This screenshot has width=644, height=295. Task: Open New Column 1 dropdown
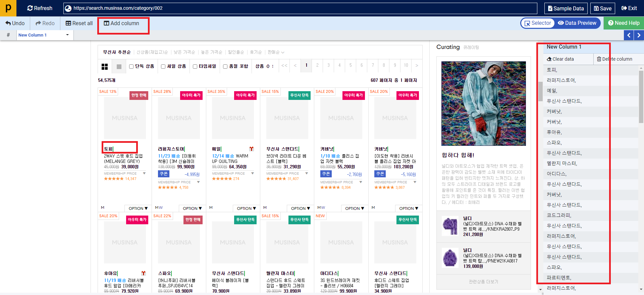67,35
